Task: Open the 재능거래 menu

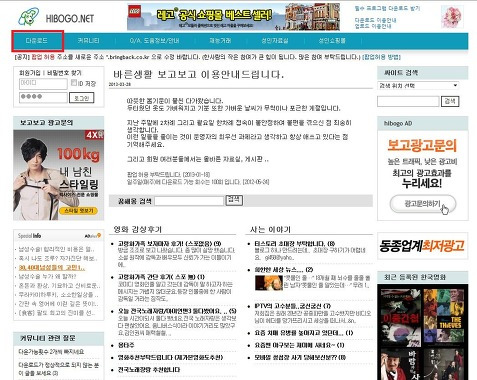Action: coord(220,41)
